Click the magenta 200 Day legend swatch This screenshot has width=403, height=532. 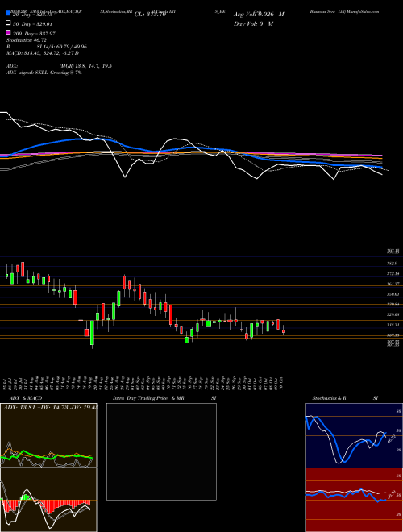click(x=8, y=32)
